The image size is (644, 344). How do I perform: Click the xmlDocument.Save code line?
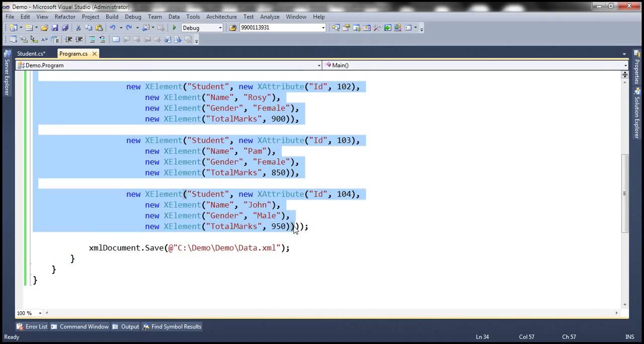189,248
